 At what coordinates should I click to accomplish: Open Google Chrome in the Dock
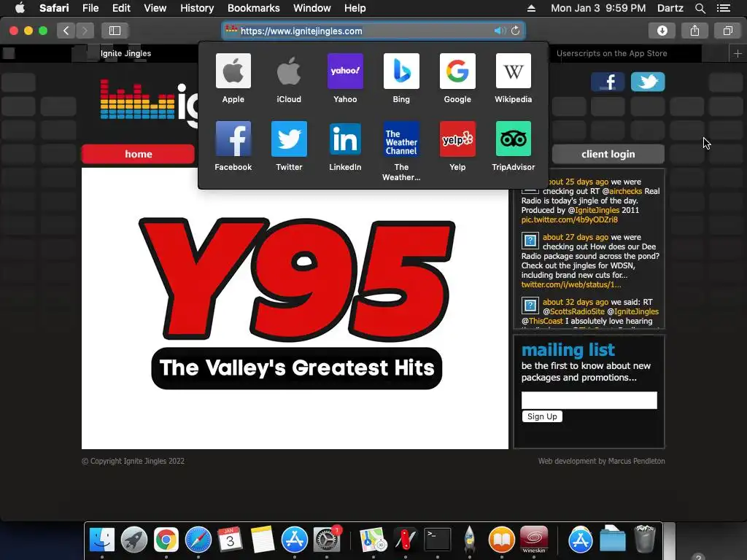(x=166, y=540)
